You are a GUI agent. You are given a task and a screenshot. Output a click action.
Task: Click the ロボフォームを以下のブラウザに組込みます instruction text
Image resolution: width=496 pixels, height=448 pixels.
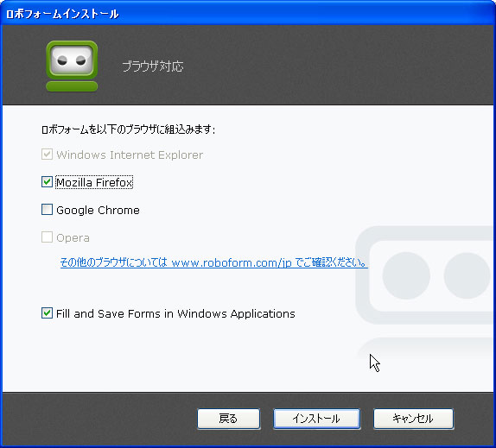pyautogui.click(x=129, y=129)
